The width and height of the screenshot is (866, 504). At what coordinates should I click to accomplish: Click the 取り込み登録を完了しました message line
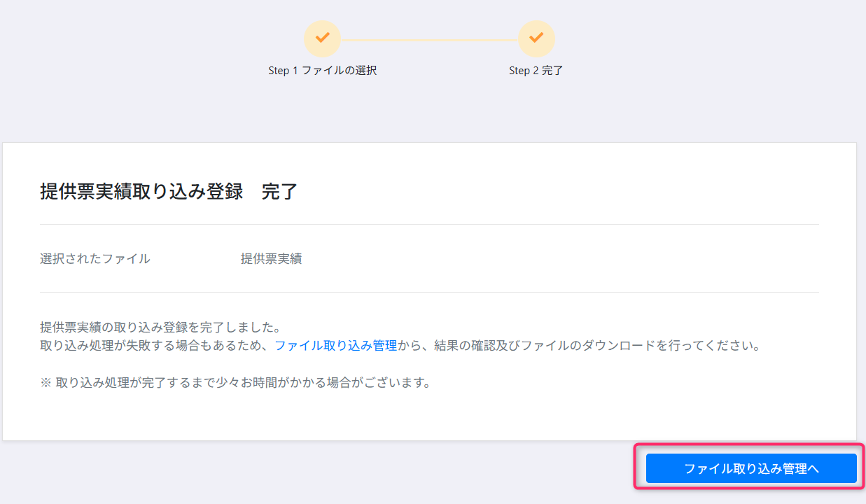(x=160, y=328)
